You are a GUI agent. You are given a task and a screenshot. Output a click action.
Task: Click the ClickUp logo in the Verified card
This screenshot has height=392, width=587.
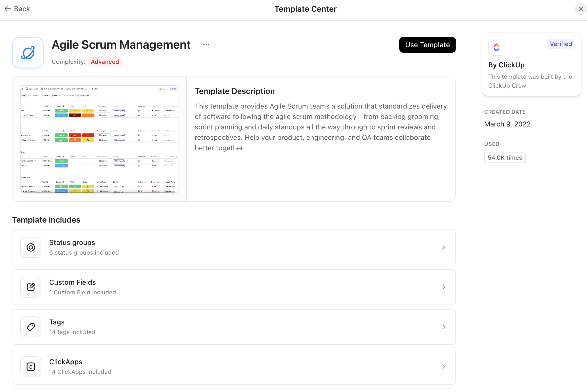[496, 47]
